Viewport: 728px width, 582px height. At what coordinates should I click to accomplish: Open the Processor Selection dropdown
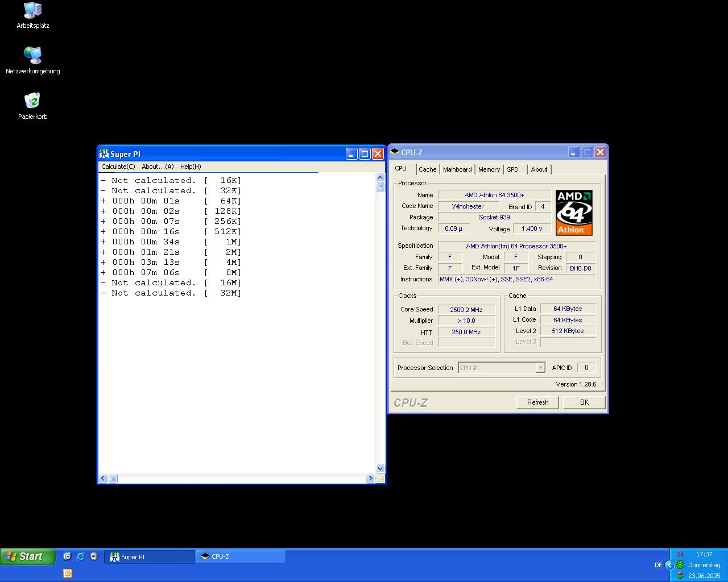[502, 368]
